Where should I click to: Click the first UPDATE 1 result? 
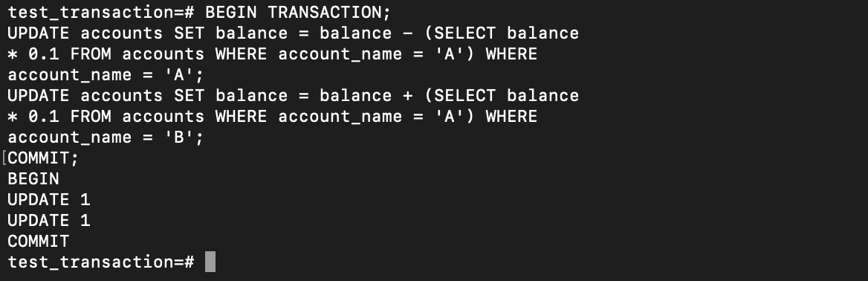coord(49,199)
